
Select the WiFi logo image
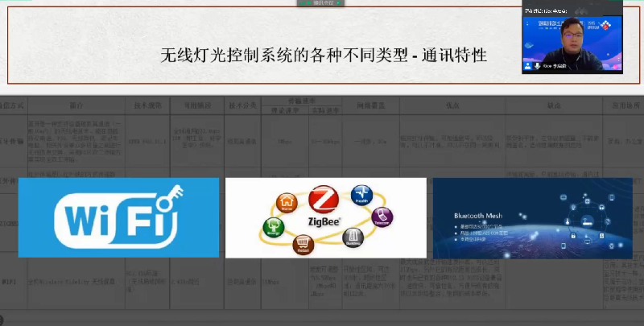pyautogui.click(x=118, y=217)
